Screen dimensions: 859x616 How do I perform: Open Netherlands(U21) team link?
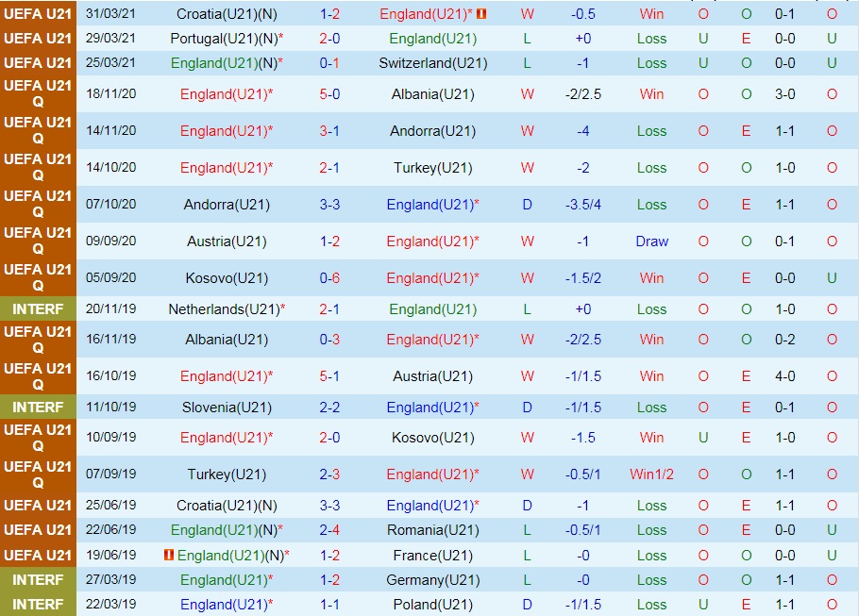pos(227,309)
